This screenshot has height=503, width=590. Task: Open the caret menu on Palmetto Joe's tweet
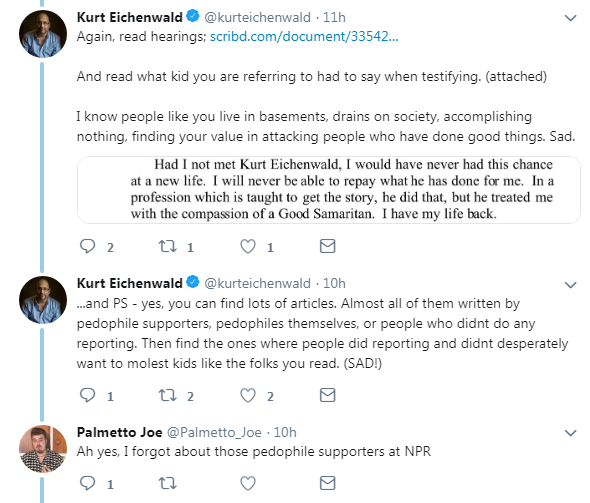tap(571, 433)
